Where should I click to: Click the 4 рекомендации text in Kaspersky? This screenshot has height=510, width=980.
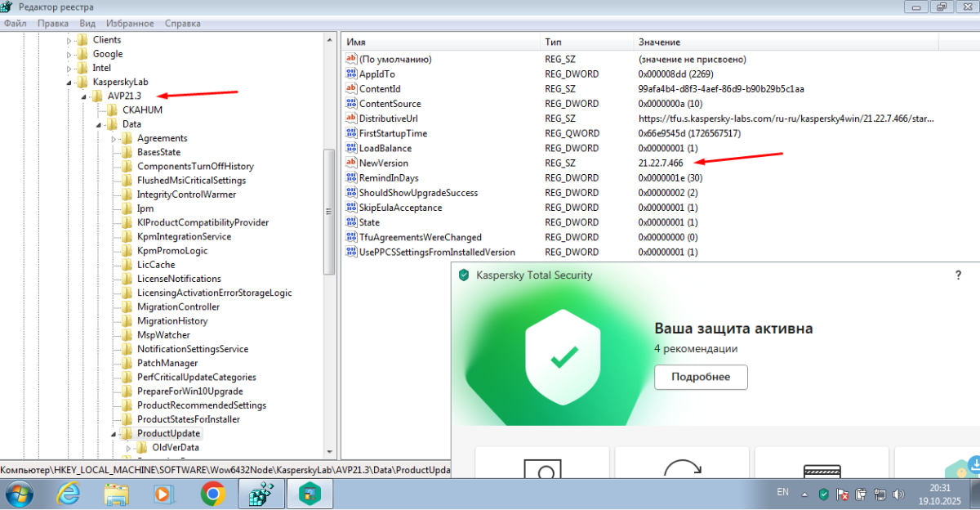click(696, 348)
